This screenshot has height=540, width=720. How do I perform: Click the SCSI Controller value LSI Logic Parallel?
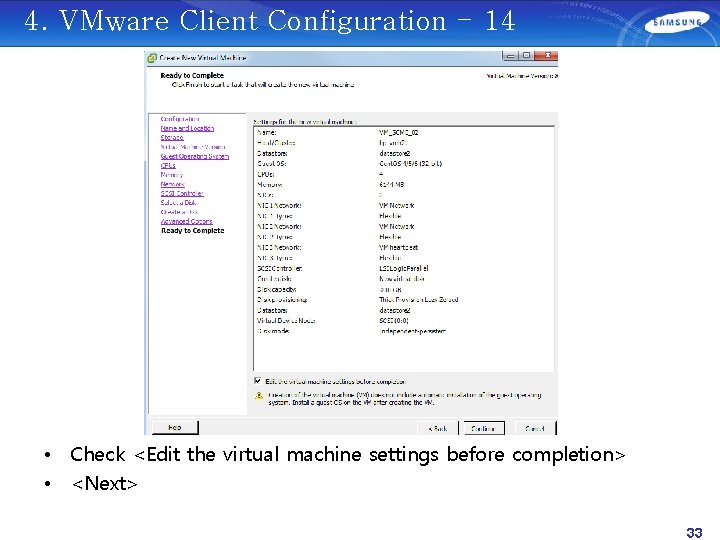click(404, 268)
